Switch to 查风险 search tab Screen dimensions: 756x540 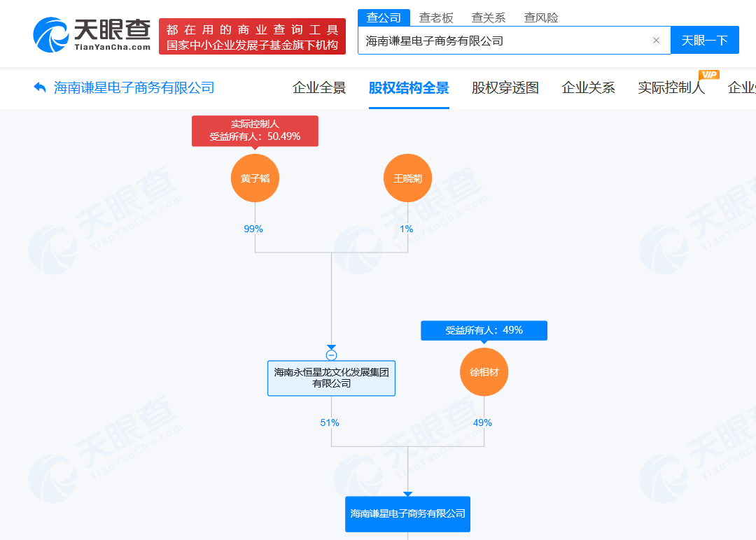(541, 17)
